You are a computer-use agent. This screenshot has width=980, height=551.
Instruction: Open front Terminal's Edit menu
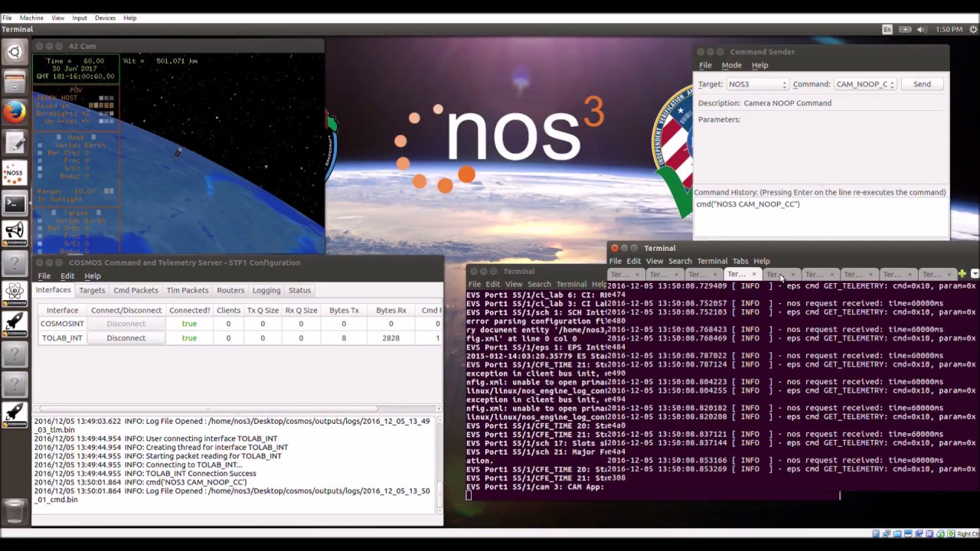[634, 261]
